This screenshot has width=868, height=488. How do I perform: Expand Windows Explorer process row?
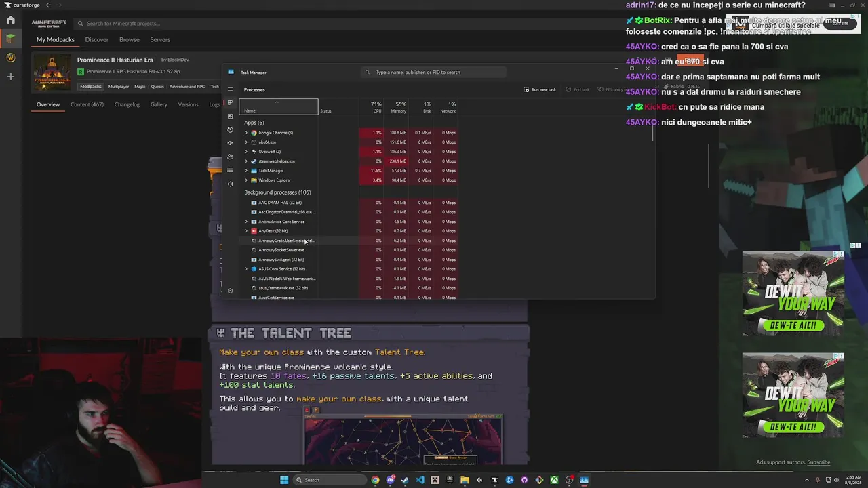(x=246, y=180)
